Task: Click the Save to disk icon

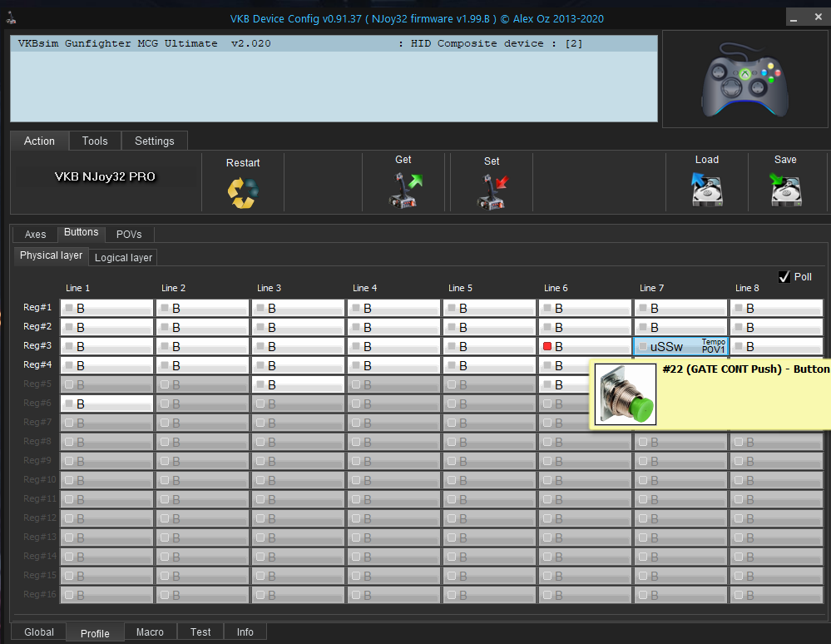Action: click(784, 190)
